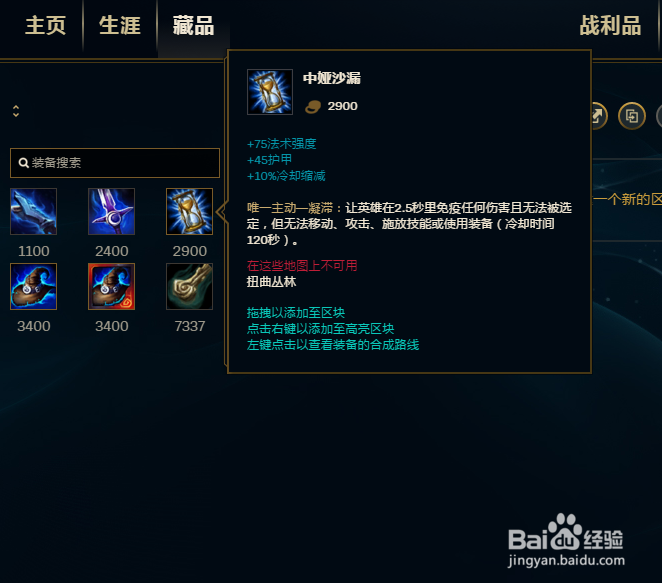Viewport: 662px width, 583px height.
Task: Go to the 战利品 loot tab
Action: [610, 26]
